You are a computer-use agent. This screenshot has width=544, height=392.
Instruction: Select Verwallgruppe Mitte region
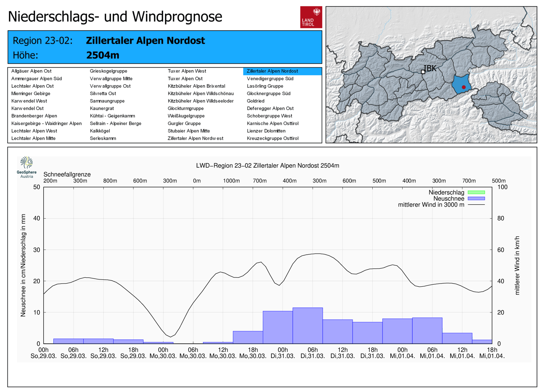(x=111, y=79)
